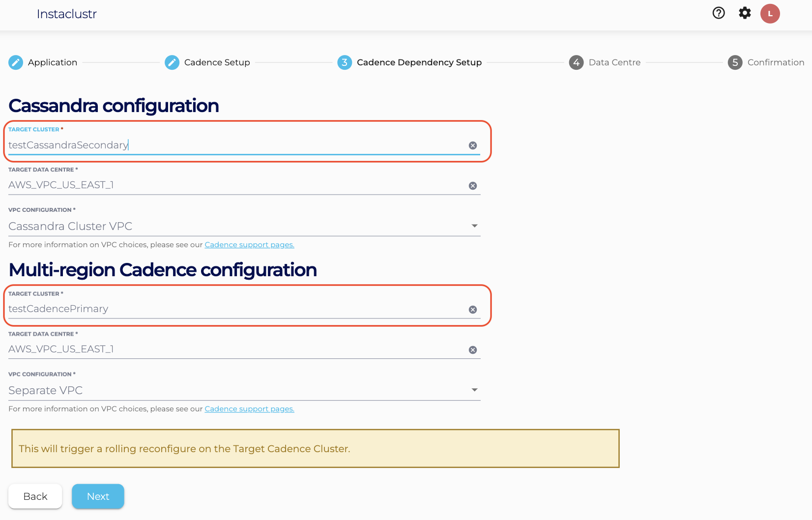This screenshot has width=812, height=520.
Task: Click the Cadence Setup step pencil icon
Action: click(x=172, y=62)
